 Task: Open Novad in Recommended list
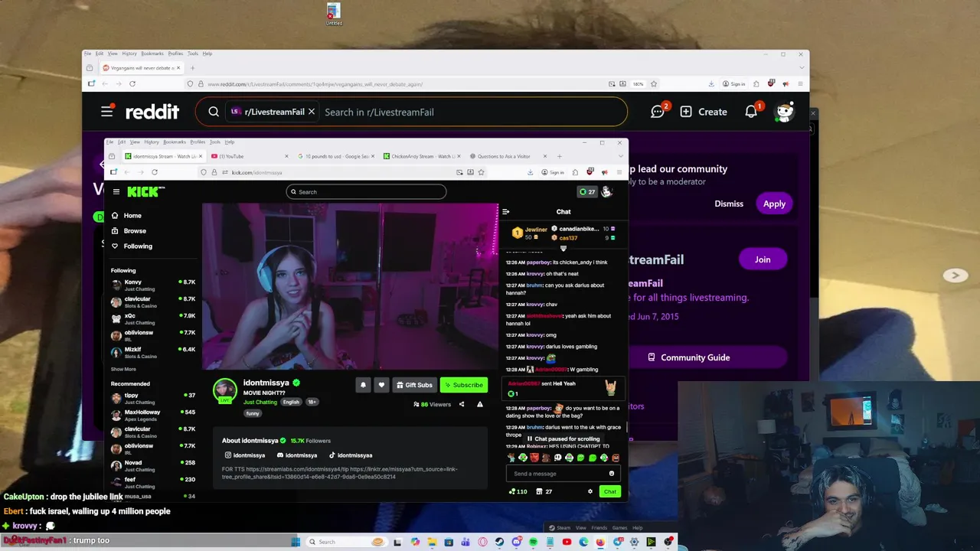tap(153, 465)
